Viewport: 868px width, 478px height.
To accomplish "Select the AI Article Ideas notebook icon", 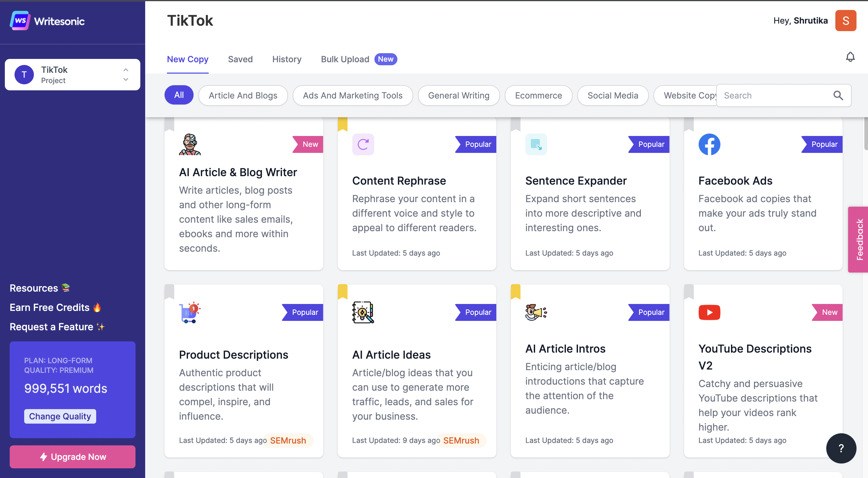I will click(363, 312).
